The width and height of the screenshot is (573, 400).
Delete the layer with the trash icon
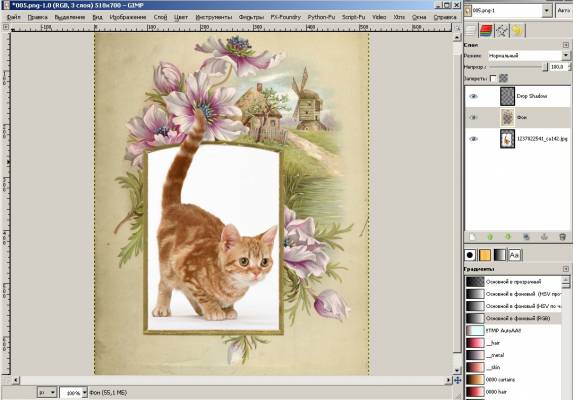[x=562, y=237]
